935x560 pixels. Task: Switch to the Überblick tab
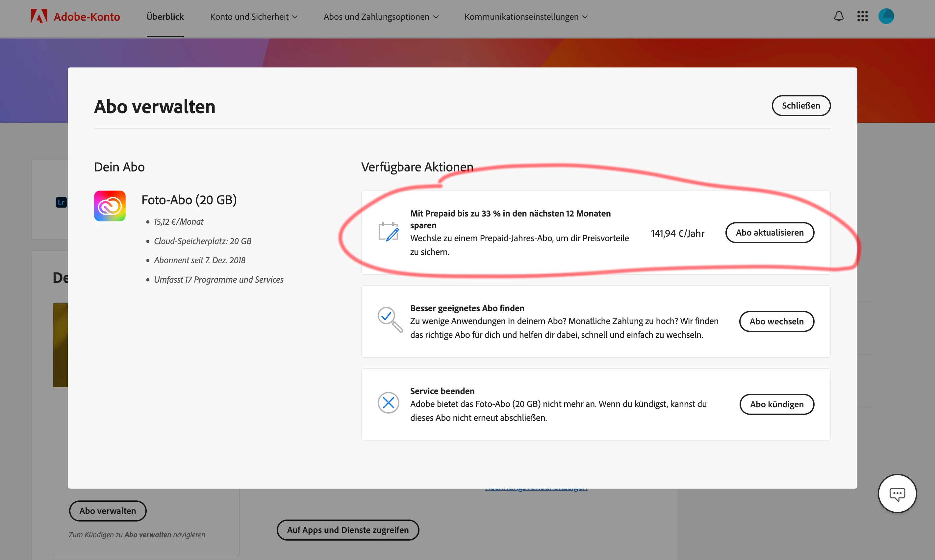[x=165, y=16]
